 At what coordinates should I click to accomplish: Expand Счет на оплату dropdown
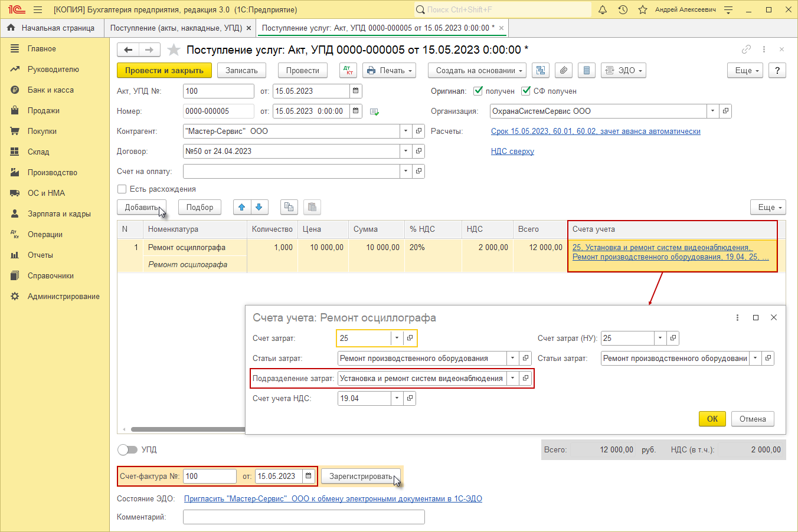(x=405, y=171)
